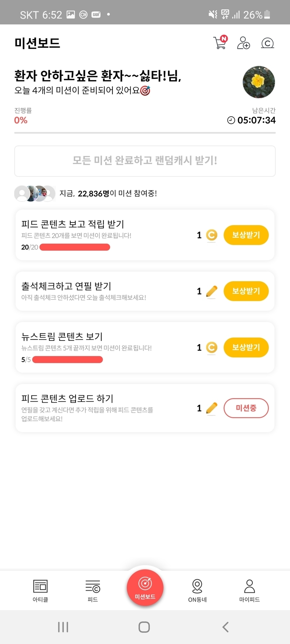Claim reward for newstream content mission
Screen dimensions: 290x644
(x=246, y=347)
